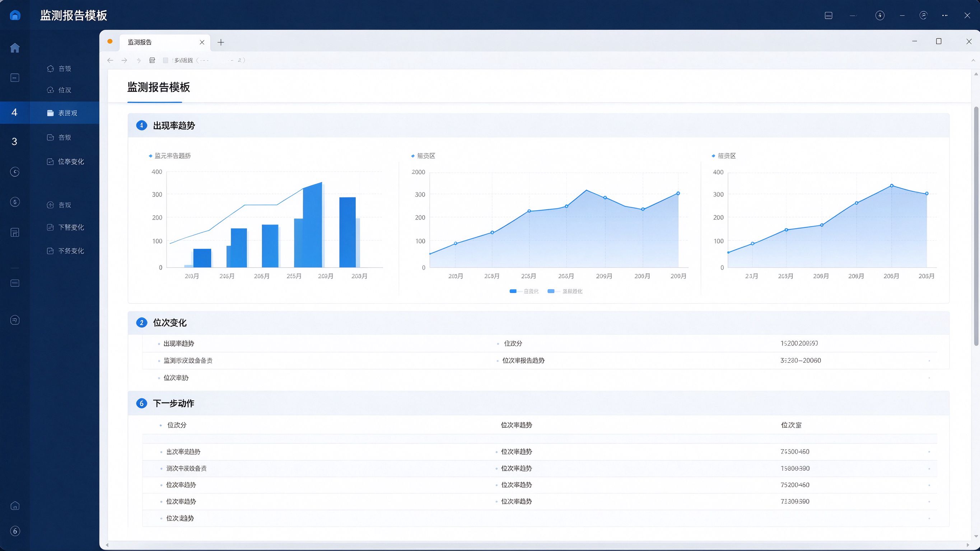The image size is (980, 551).
Task: Add a new tab with the plus button
Action: coord(221,42)
